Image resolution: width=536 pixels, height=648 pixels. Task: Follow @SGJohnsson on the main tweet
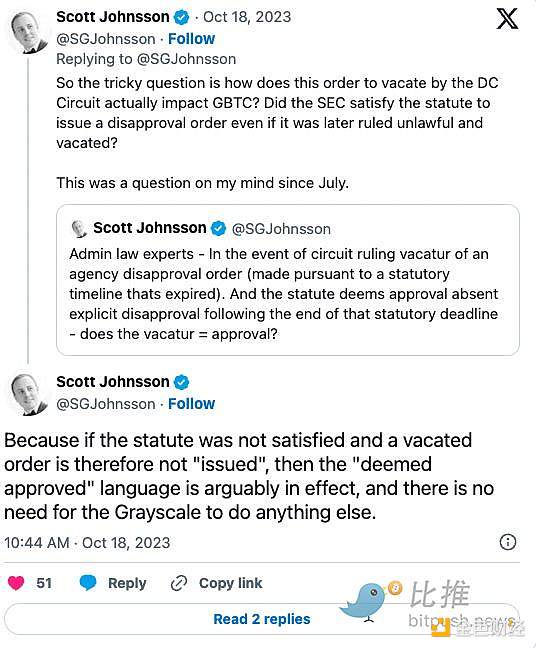191,404
